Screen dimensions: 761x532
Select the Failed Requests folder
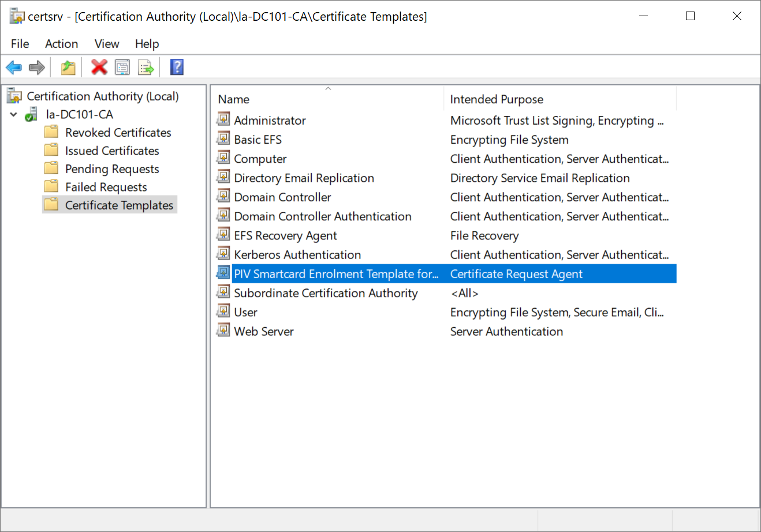[106, 187]
